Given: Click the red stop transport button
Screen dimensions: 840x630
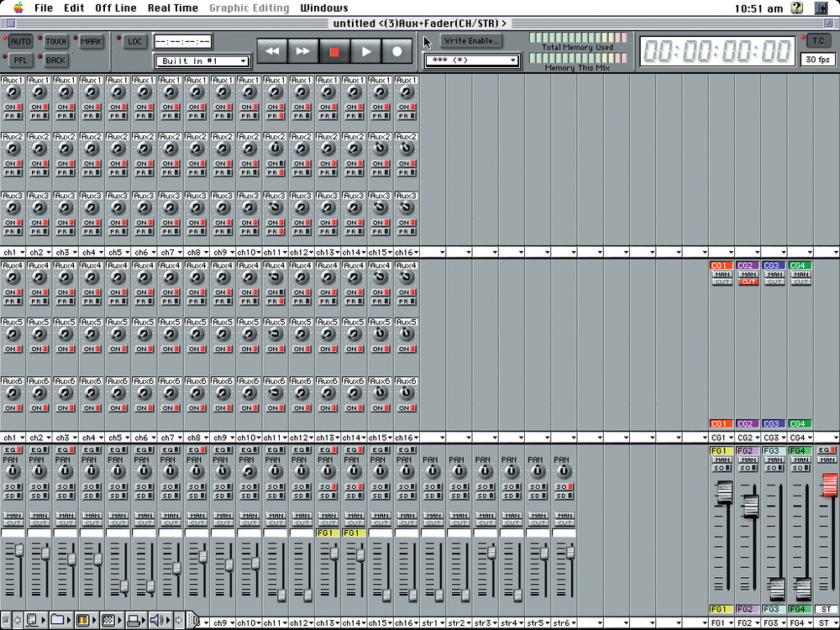Looking at the screenshot, I should point(334,51).
